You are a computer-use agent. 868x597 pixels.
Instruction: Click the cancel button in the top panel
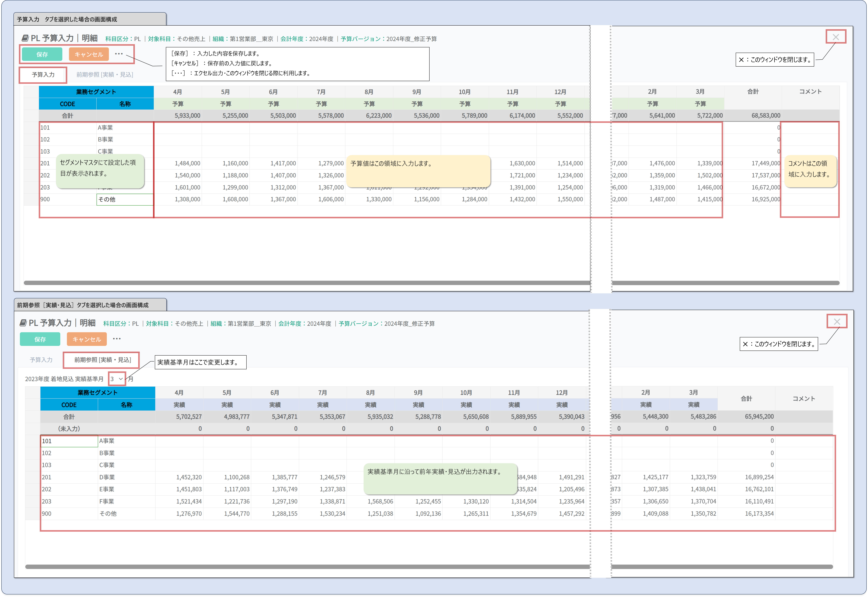(x=89, y=55)
